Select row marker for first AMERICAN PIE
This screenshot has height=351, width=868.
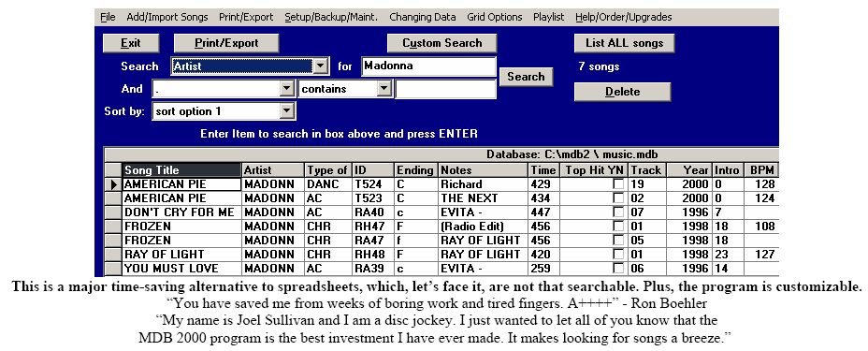pyautogui.click(x=113, y=184)
